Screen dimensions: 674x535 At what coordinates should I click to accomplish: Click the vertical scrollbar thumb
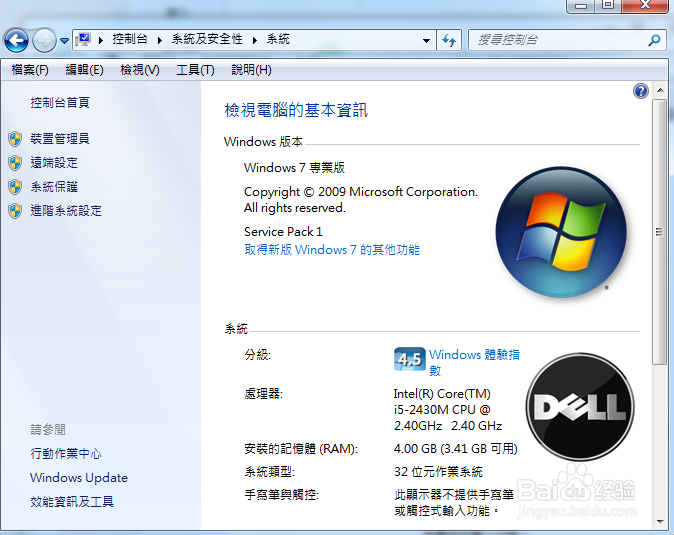click(659, 232)
